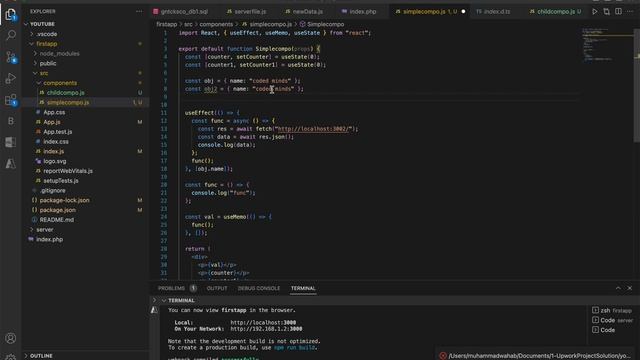Open the Search view in activity bar

(x=11, y=36)
